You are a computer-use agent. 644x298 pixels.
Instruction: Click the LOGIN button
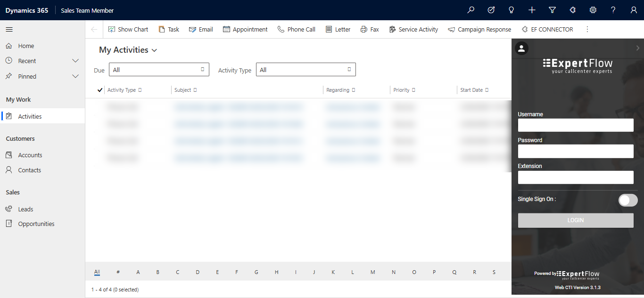point(575,220)
